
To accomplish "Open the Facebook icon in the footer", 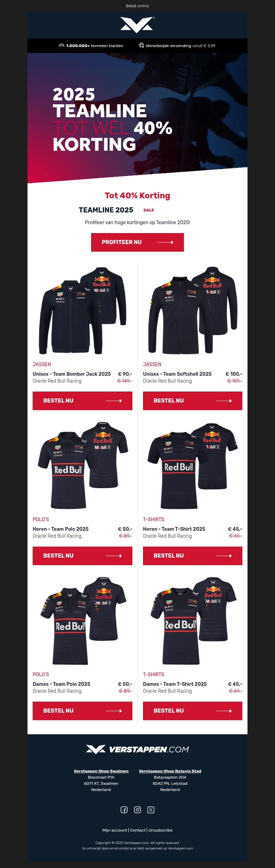I will pos(124,810).
